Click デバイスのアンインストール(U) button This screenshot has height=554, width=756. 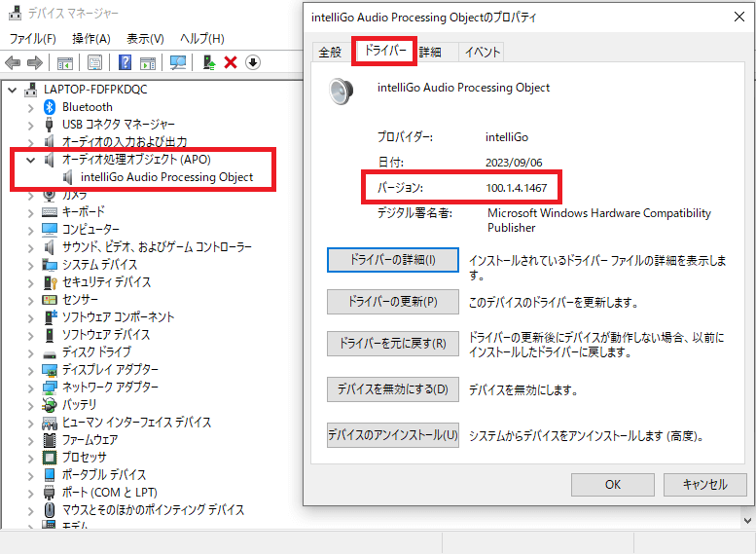point(393,435)
